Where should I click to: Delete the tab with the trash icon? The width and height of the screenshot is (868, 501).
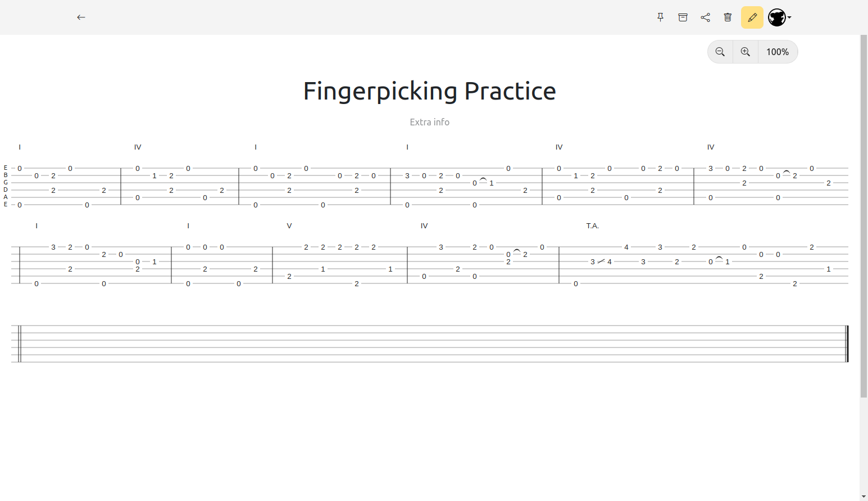728,17
